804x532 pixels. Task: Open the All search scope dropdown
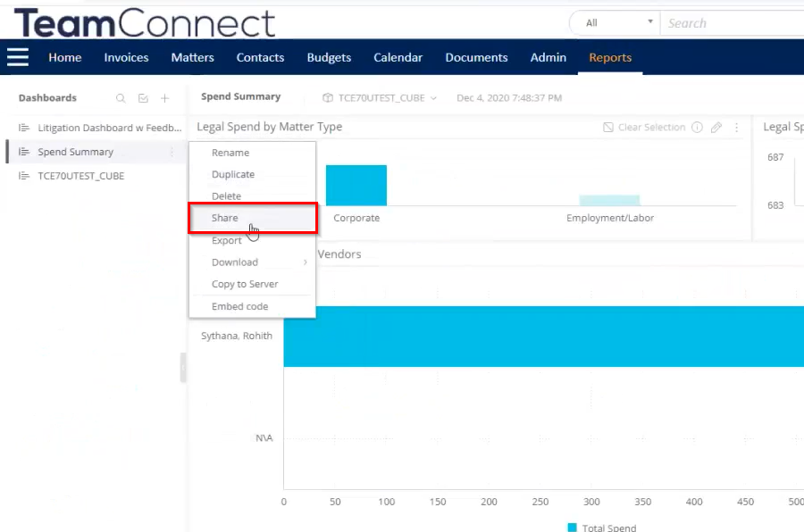click(616, 23)
